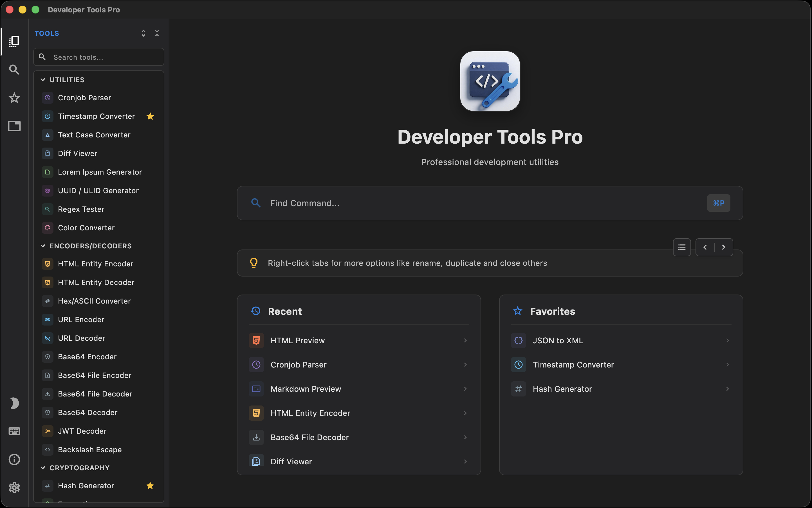
Task: Click the Markdown Preview chevron arrow
Action: [x=465, y=389]
